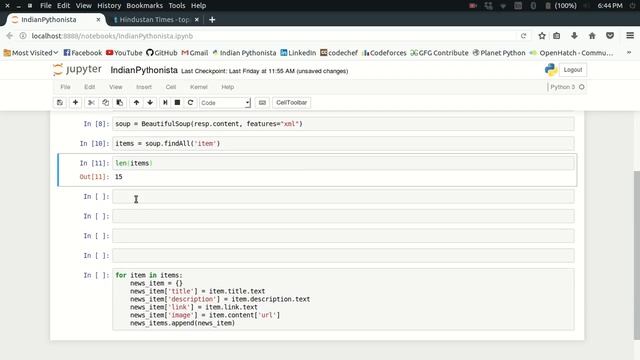Image resolution: width=640 pixels, height=360 pixels.
Task: Bookmark this page with star icon
Action: click(542, 36)
